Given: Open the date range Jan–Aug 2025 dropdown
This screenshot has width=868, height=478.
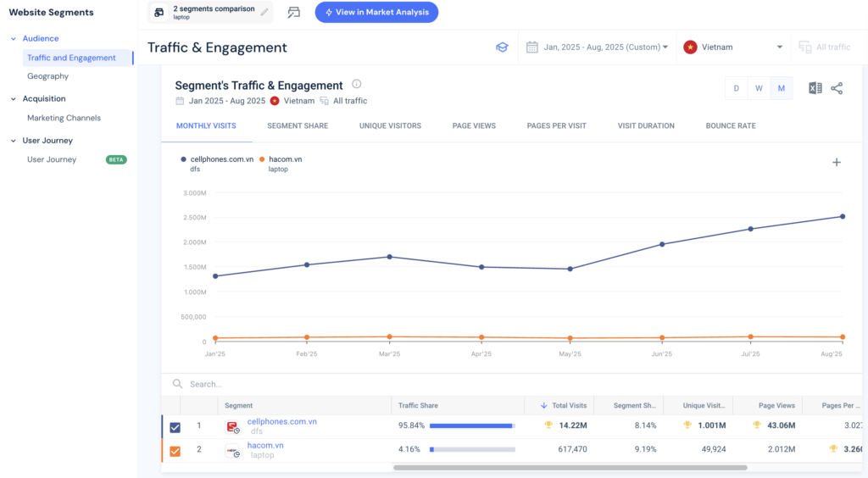Looking at the screenshot, I should [x=597, y=47].
